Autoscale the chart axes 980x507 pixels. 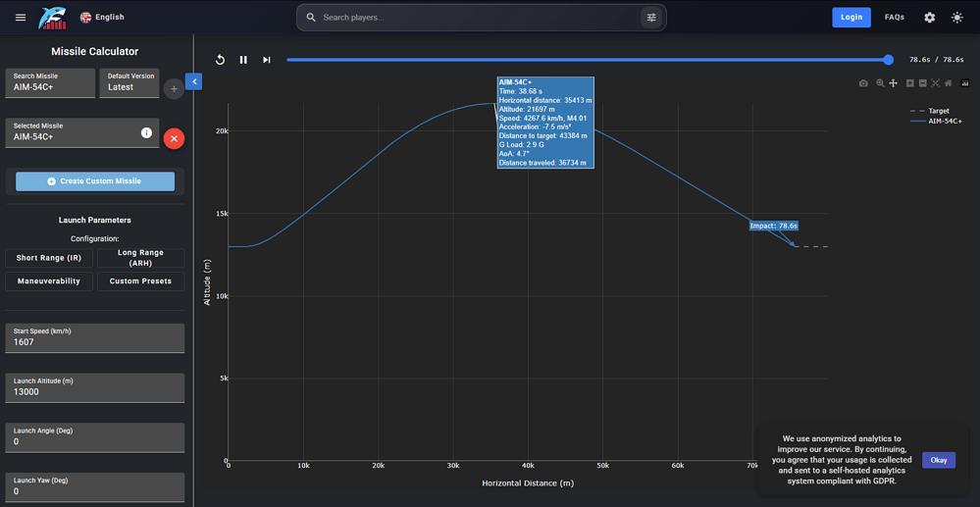[936, 83]
